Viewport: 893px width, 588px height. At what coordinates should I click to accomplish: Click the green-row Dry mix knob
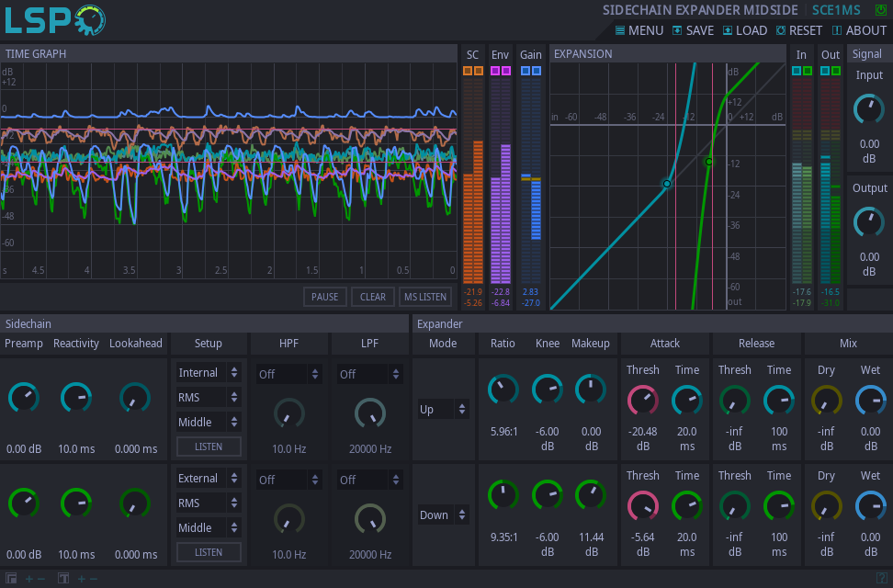(x=826, y=506)
